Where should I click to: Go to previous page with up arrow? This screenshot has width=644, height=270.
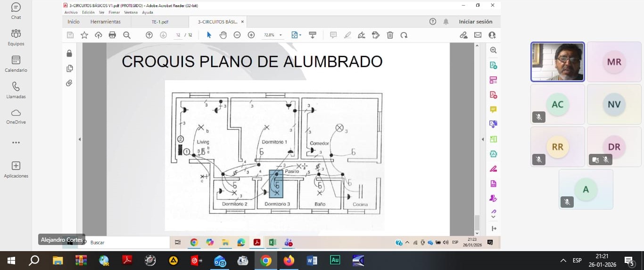tap(149, 35)
